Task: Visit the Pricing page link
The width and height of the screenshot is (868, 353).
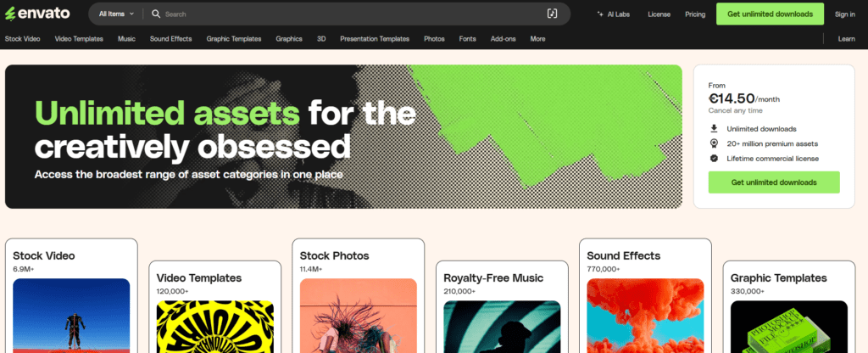Action: coord(695,14)
